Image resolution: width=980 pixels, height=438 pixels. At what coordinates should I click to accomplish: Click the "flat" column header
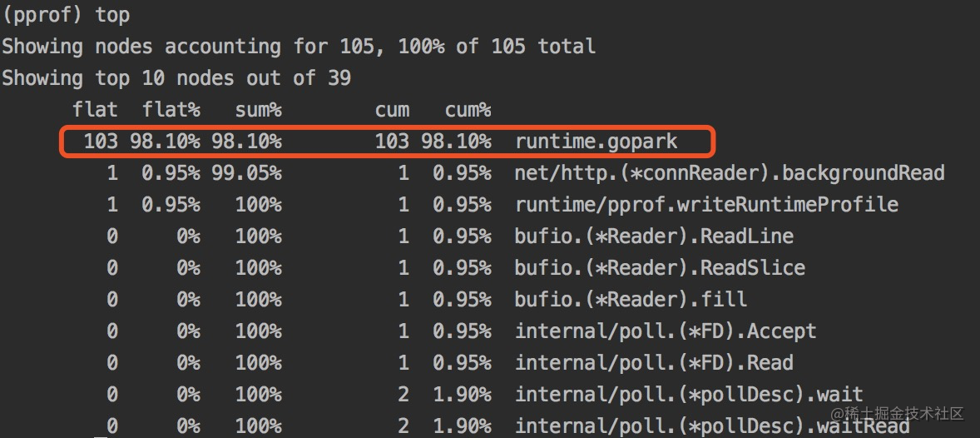pyautogui.click(x=95, y=110)
